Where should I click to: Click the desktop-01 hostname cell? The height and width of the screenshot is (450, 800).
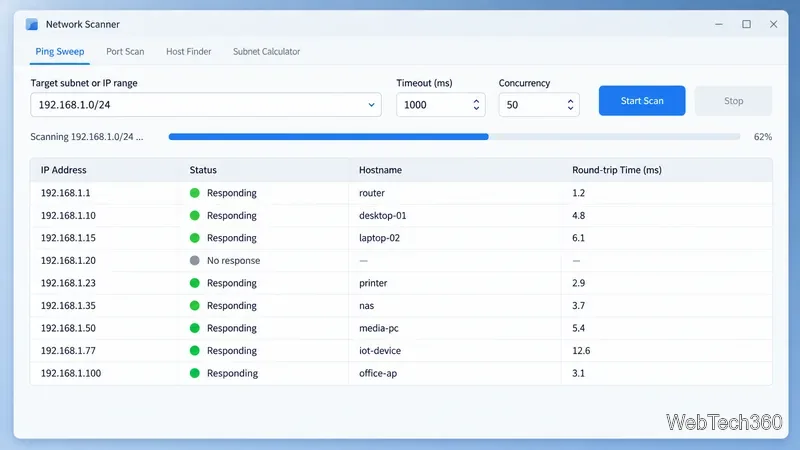(x=383, y=215)
